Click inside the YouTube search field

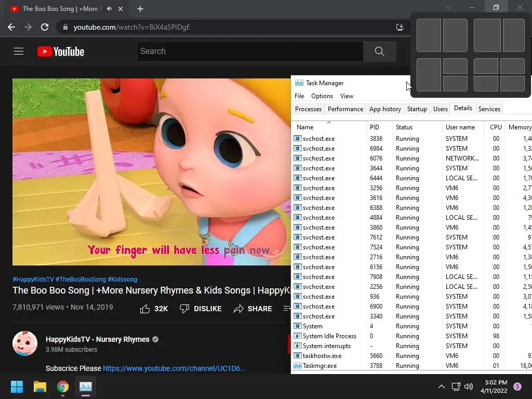(250, 51)
